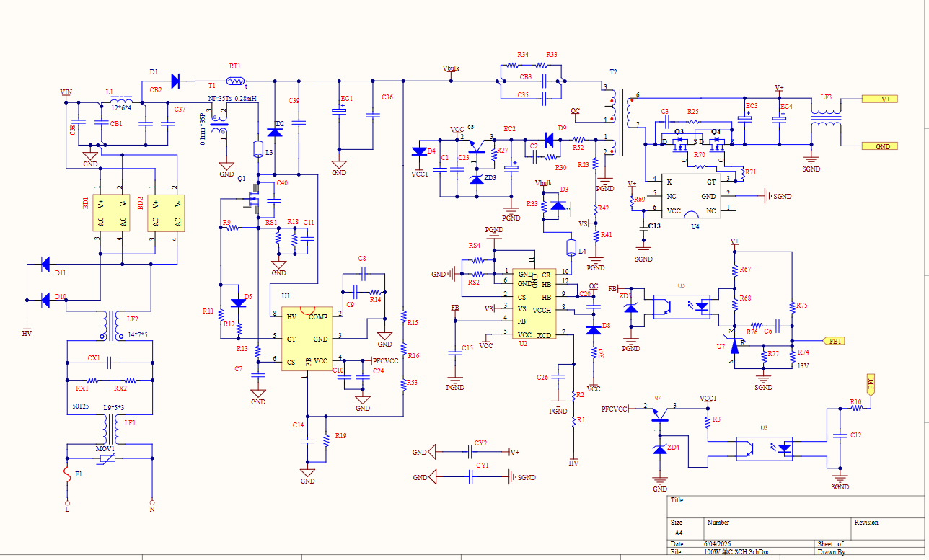Click the "Title" field in the title block
929x560 pixels.
click(677, 500)
